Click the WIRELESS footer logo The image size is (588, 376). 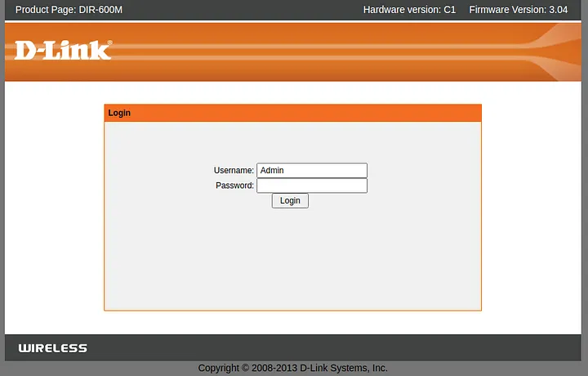coord(52,348)
